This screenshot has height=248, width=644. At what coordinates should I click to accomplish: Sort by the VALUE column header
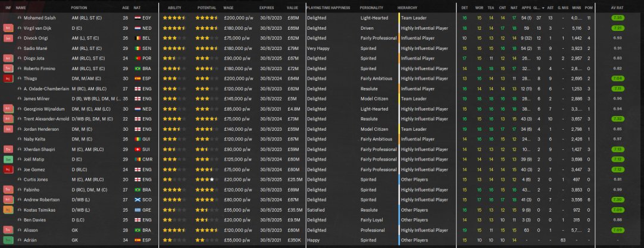(292, 8)
